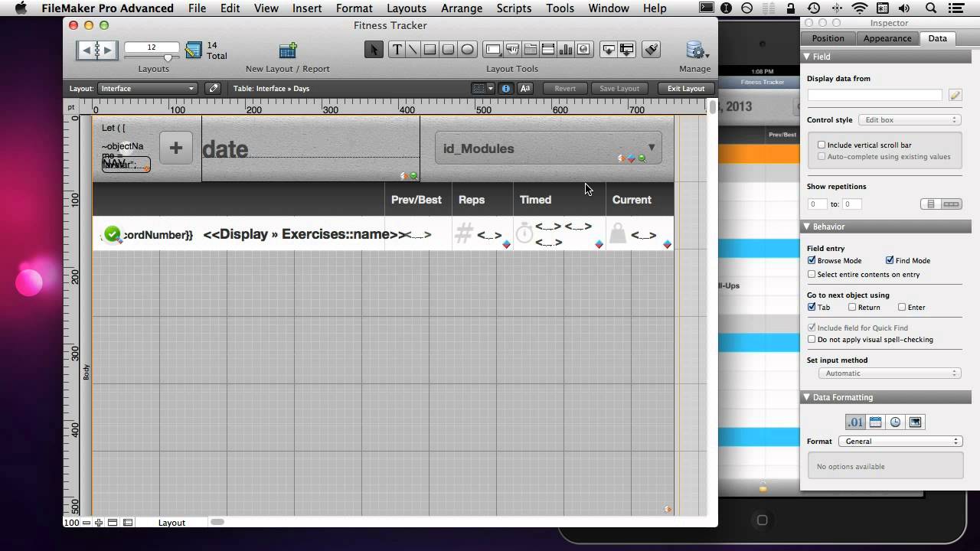Screen dimensions: 980x551
Task: Switch to the Position tab
Action: [x=828, y=38]
